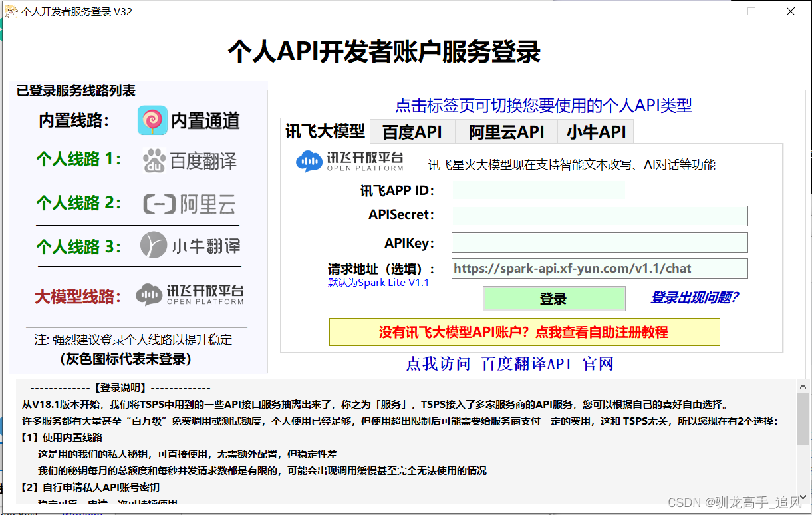Open the 小牛API tab
This screenshot has height=515, width=812.
coord(596,132)
